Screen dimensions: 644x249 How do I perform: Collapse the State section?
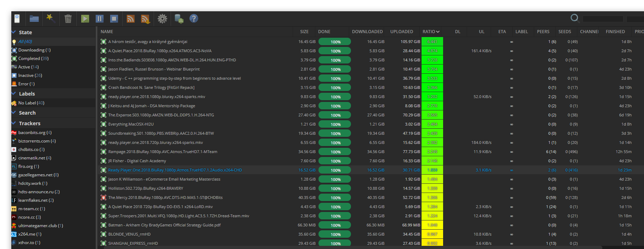point(14,32)
